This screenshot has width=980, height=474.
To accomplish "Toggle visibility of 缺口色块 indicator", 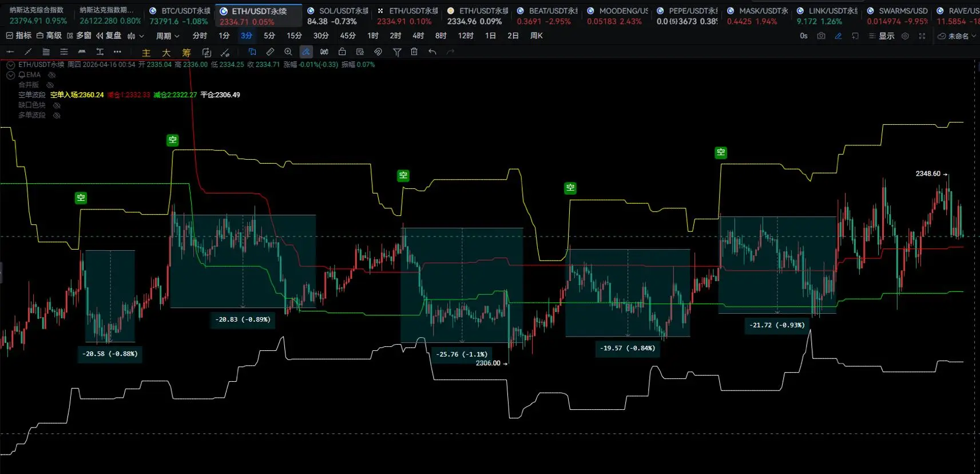I will click(x=57, y=105).
